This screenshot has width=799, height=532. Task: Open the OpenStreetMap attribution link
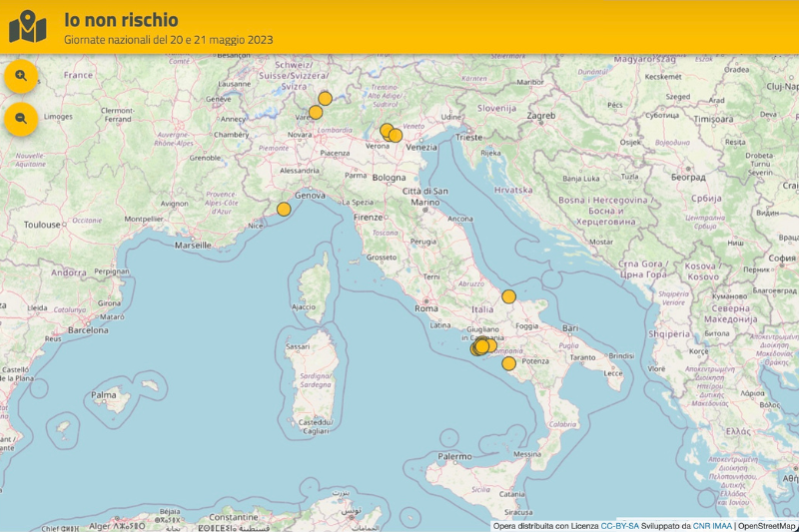(x=767, y=525)
